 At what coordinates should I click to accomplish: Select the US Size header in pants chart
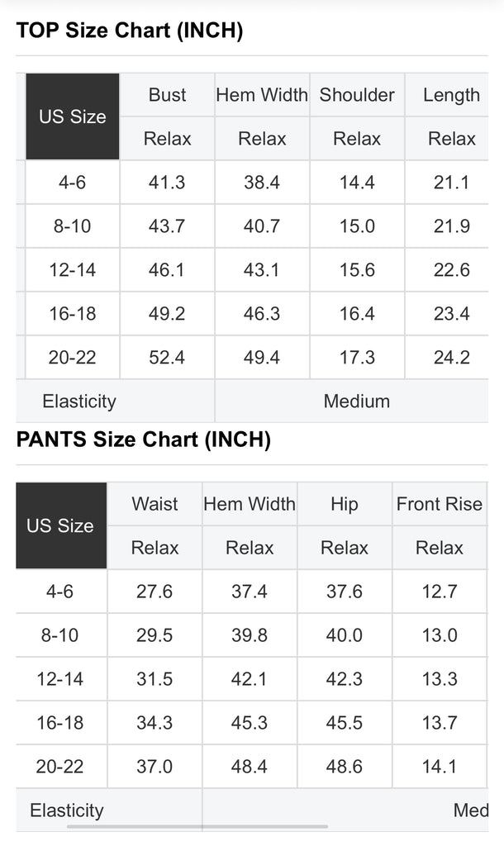click(x=61, y=525)
